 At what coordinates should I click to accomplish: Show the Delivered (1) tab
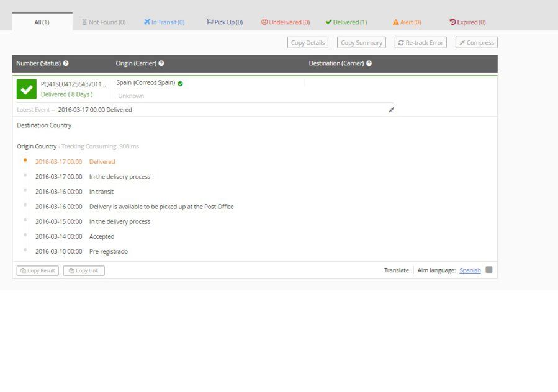point(346,22)
